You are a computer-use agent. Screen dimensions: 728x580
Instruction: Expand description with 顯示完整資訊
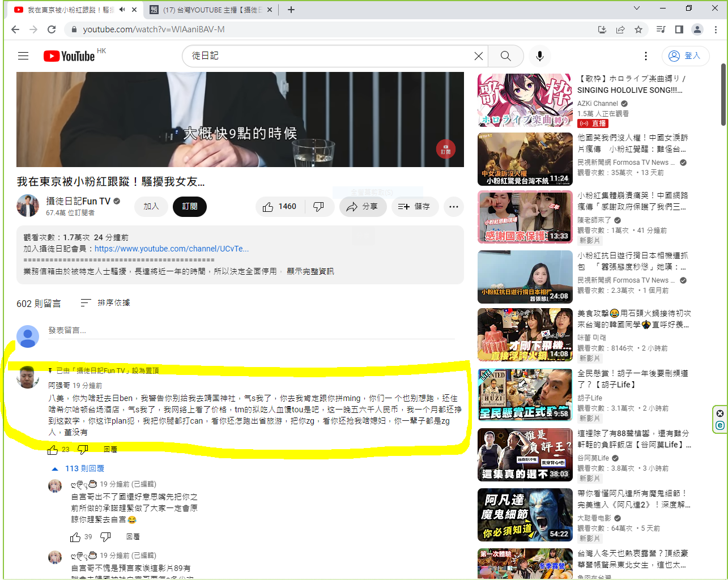(310, 271)
